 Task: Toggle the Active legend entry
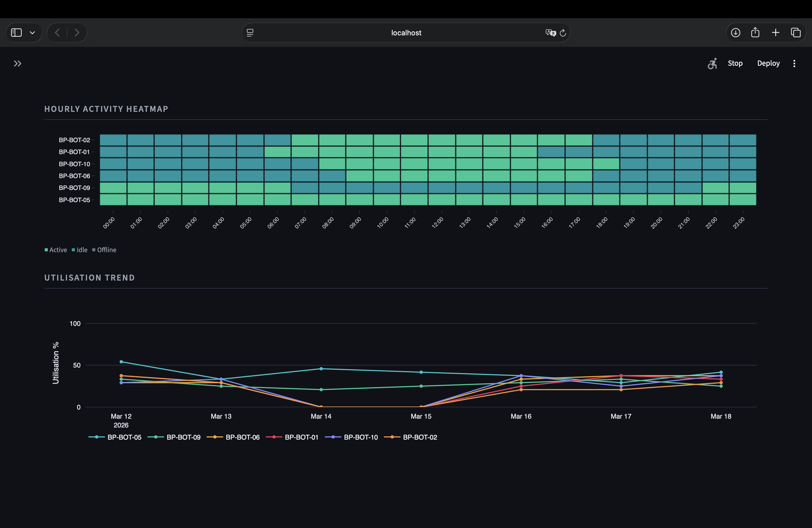click(56, 250)
